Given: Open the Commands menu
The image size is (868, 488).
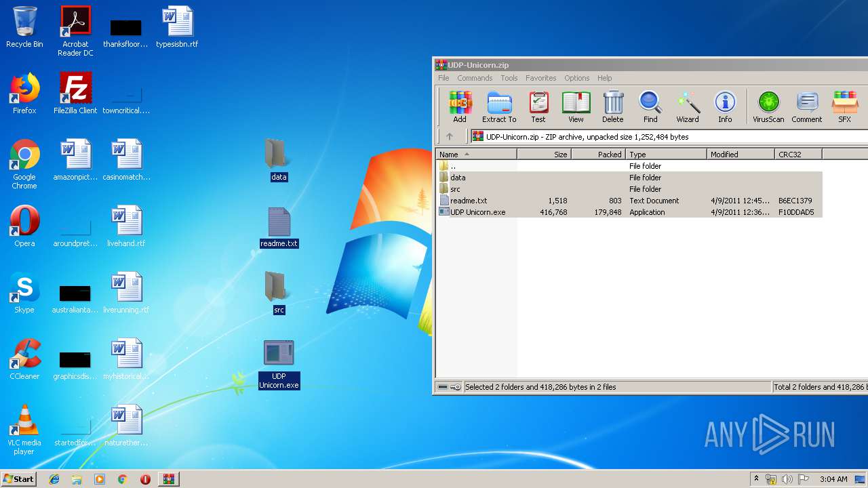Looking at the screenshot, I should [475, 78].
